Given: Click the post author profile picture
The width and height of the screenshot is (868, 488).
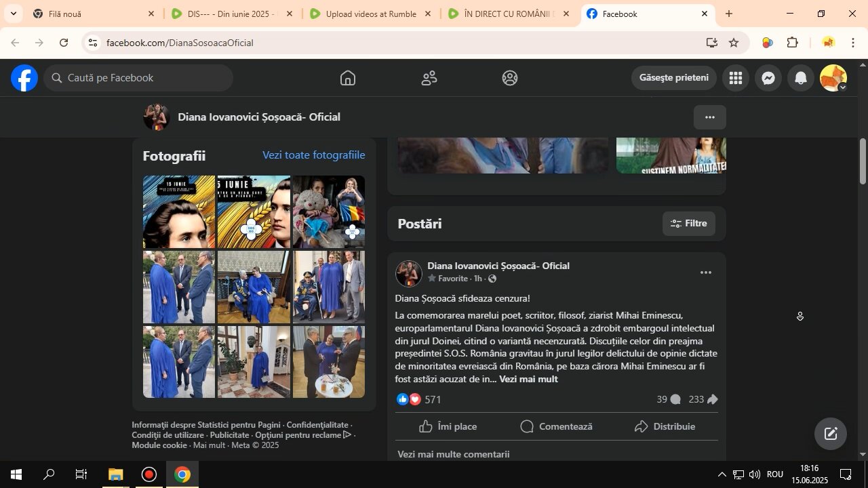Looking at the screenshot, I should [409, 273].
